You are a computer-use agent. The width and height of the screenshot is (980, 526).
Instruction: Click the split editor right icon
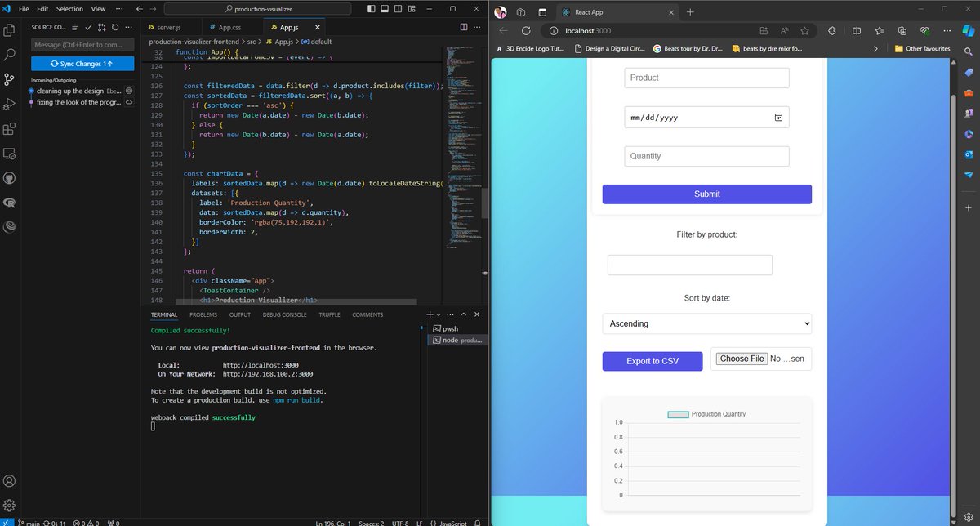464,27
